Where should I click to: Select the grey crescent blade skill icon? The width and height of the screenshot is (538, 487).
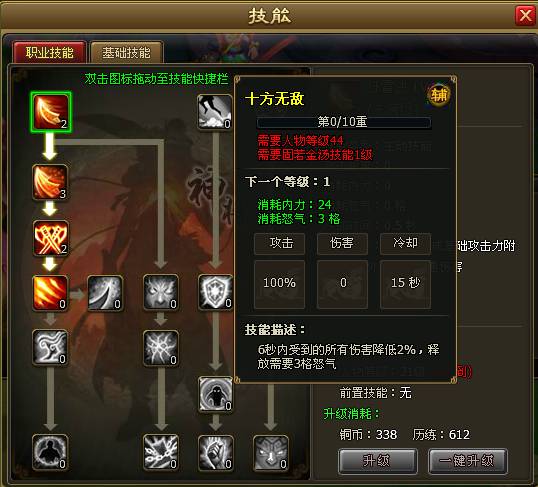(x=105, y=293)
